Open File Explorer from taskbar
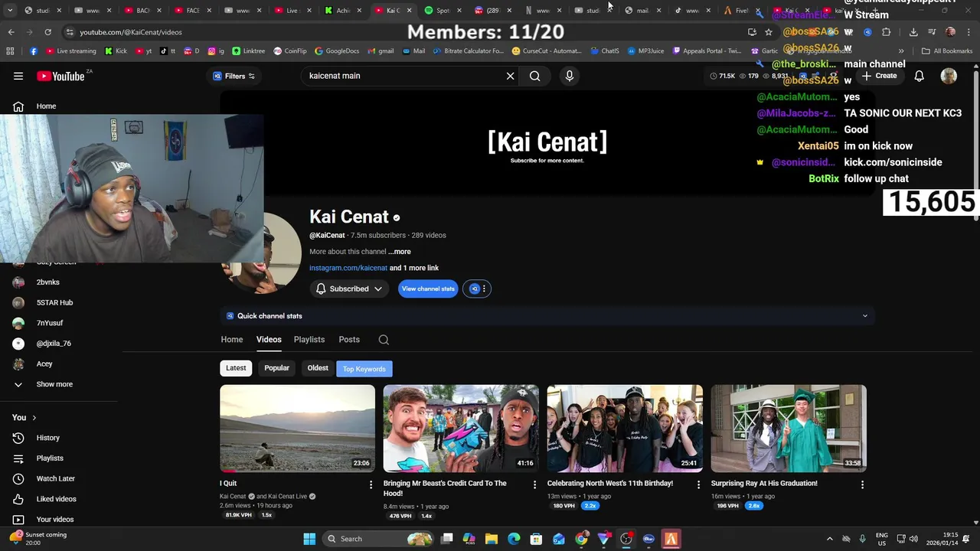This screenshot has height=551, width=980. tap(492, 539)
